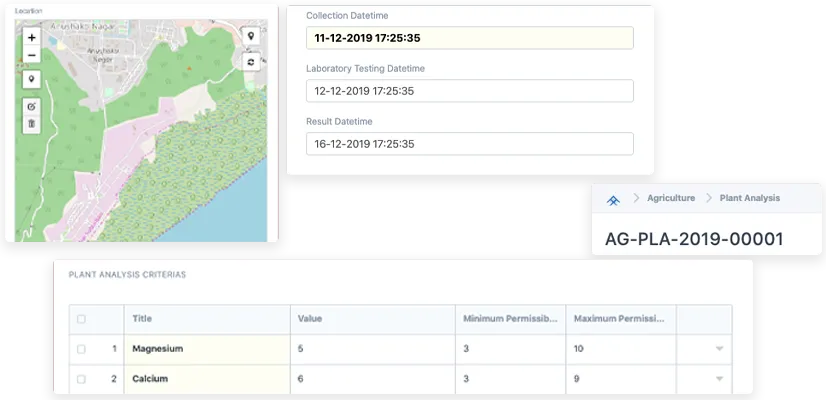Screen dimensions: 826x400
Task: Click the Result Datetime field
Action: click(469, 144)
